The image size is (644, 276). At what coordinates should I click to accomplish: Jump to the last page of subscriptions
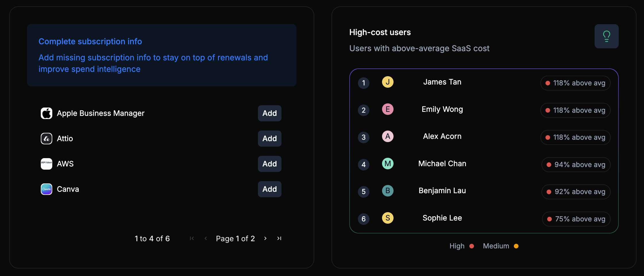click(279, 238)
